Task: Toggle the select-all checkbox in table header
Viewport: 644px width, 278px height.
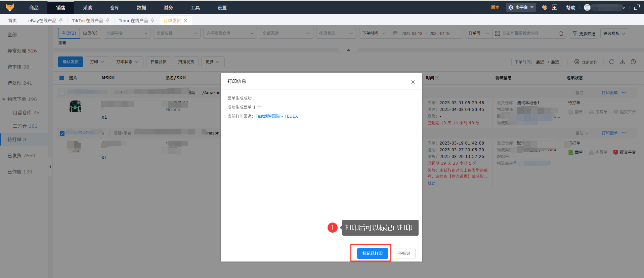Action: click(x=62, y=78)
